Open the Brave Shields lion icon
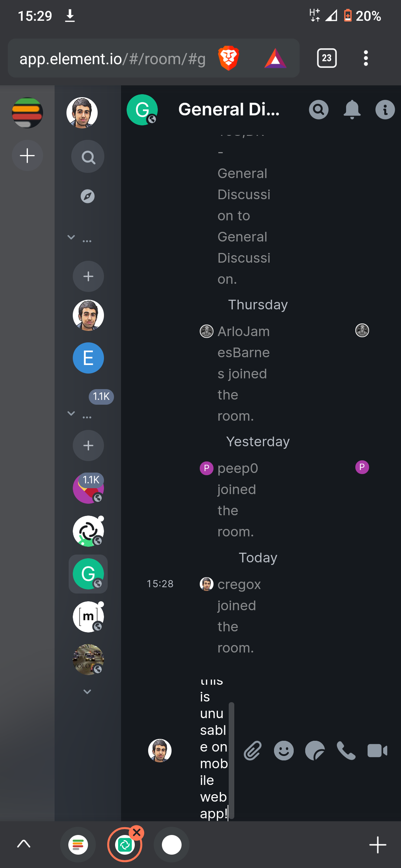 click(228, 58)
